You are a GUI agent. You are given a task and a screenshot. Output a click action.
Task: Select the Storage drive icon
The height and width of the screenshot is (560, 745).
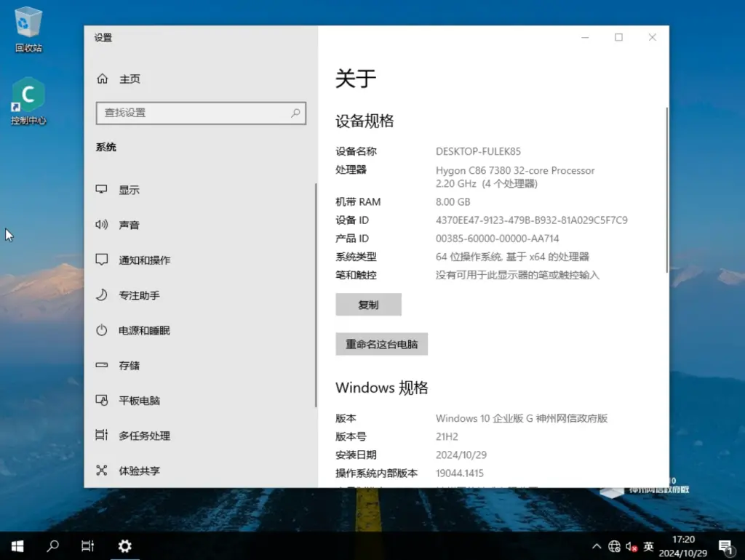coord(102,365)
